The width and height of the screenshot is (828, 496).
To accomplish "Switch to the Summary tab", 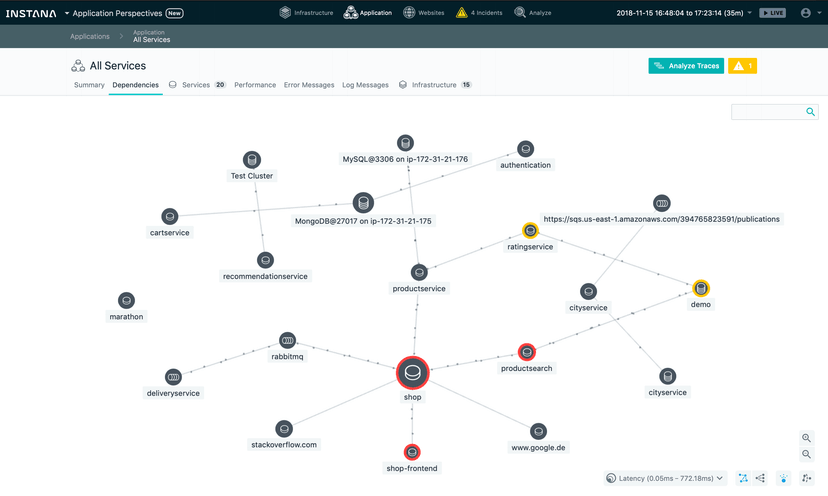I will pyautogui.click(x=89, y=85).
